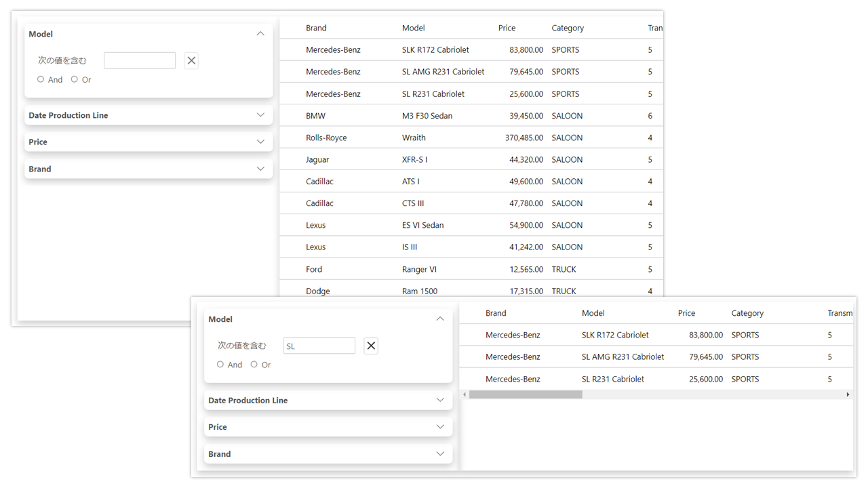
Task: Click right scroll arrow in front grid
Action: click(848, 394)
